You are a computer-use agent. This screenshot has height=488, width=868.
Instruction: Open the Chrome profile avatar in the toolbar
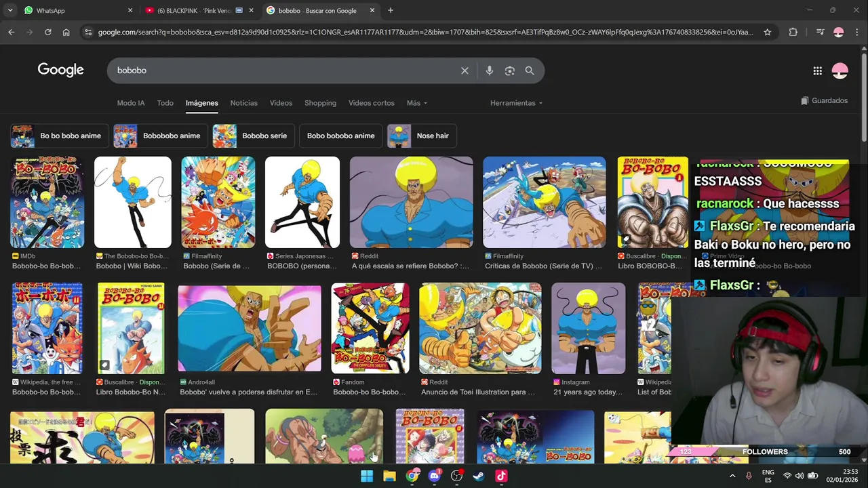(839, 32)
